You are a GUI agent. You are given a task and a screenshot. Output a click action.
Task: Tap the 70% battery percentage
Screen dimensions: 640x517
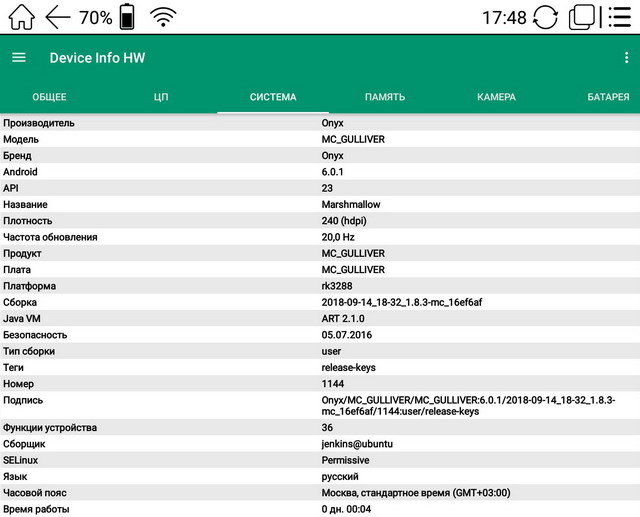[96, 18]
